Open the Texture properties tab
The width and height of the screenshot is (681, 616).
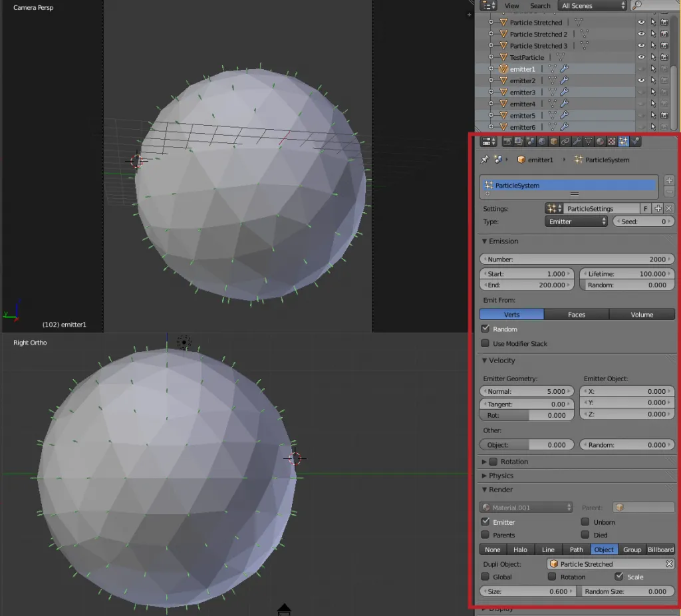point(611,141)
